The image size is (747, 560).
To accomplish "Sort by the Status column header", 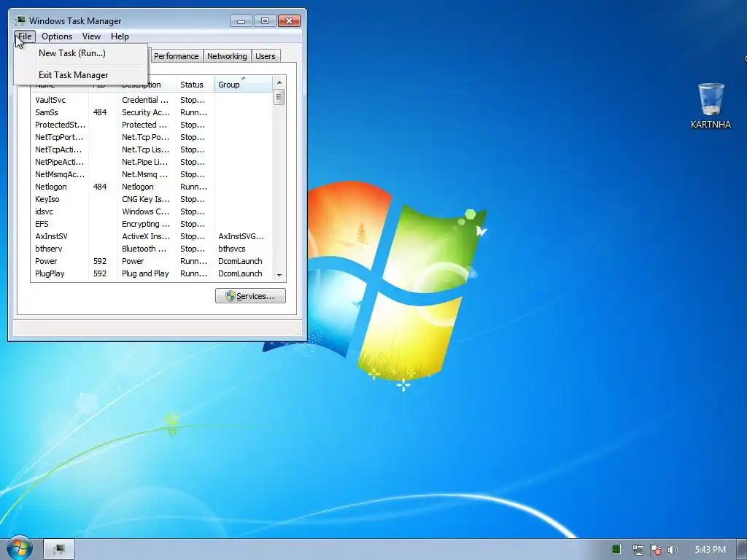I will (x=195, y=85).
